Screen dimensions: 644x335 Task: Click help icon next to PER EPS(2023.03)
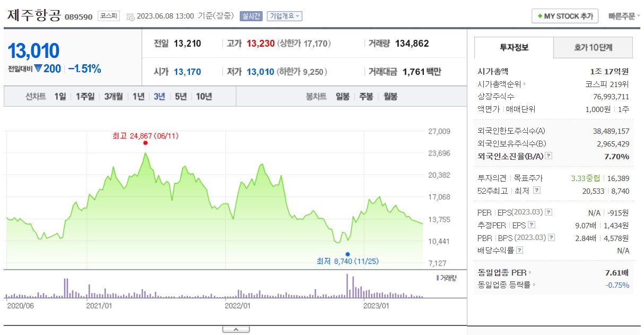point(549,212)
